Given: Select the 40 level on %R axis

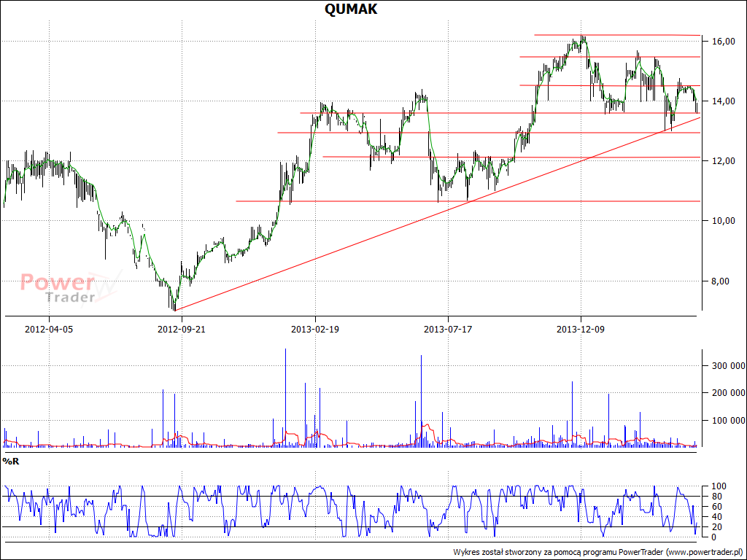Looking at the screenshot, I should click(x=716, y=517).
